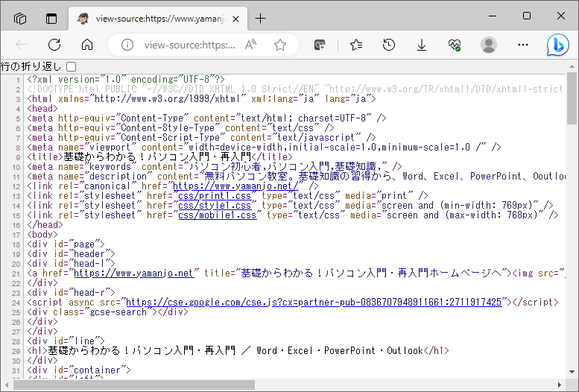579x392 pixels.
Task: Open a new tab with plus button
Action: 260,19
